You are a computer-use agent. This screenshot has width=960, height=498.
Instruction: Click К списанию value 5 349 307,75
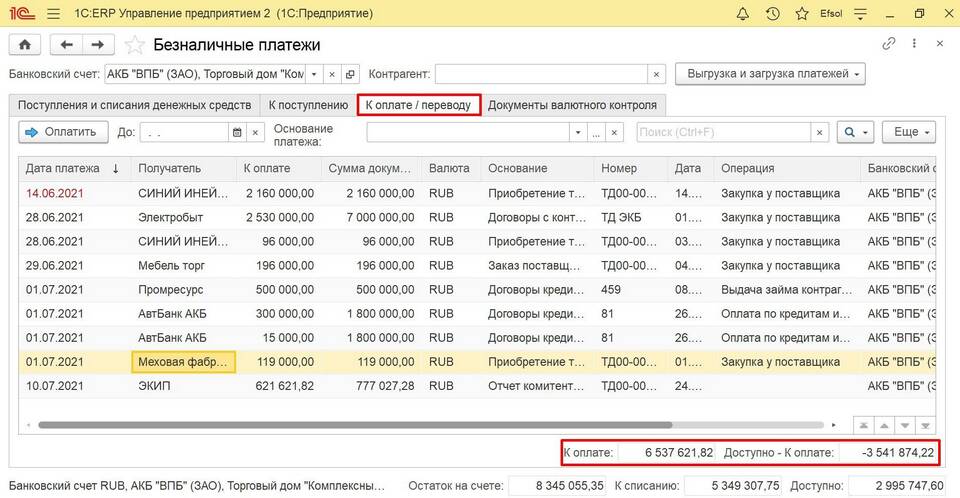coord(733,486)
